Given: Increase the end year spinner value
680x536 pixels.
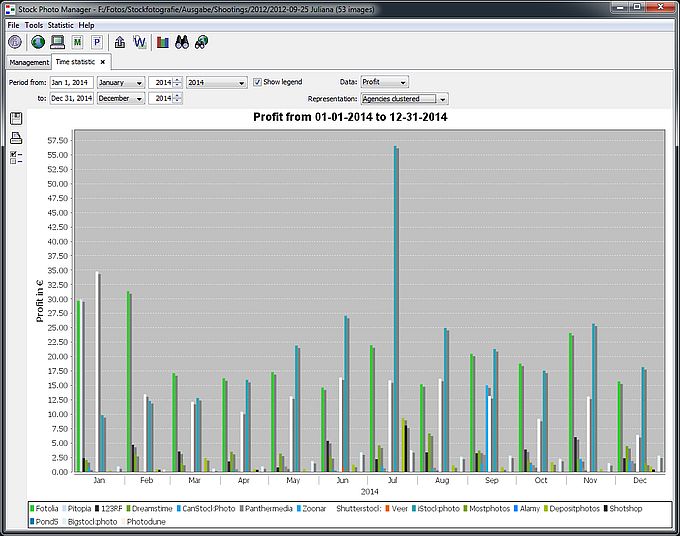Looking at the screenshot, I should point(177,96).
